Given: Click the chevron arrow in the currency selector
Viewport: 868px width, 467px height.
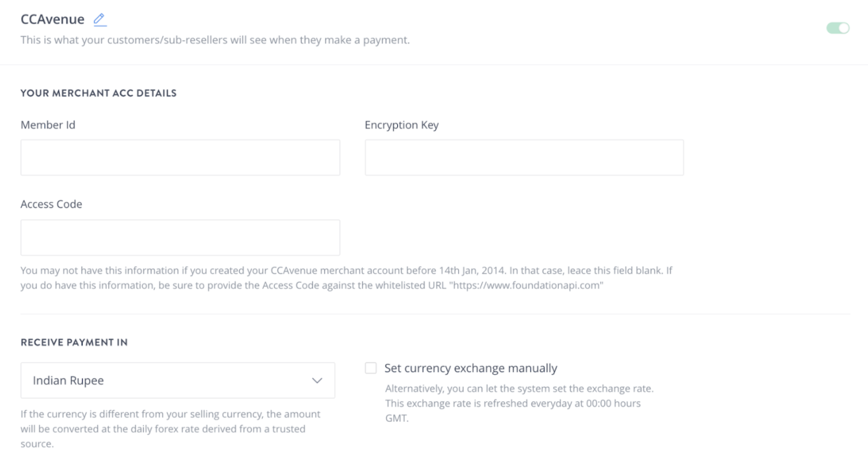Looking at the screenshot, I should pos(316,380).
